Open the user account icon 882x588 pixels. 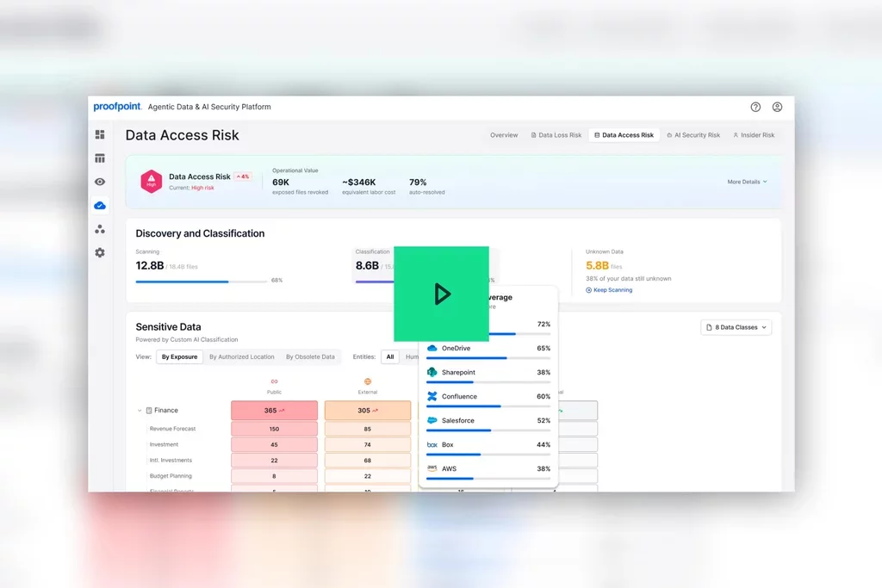click(777, 107)
